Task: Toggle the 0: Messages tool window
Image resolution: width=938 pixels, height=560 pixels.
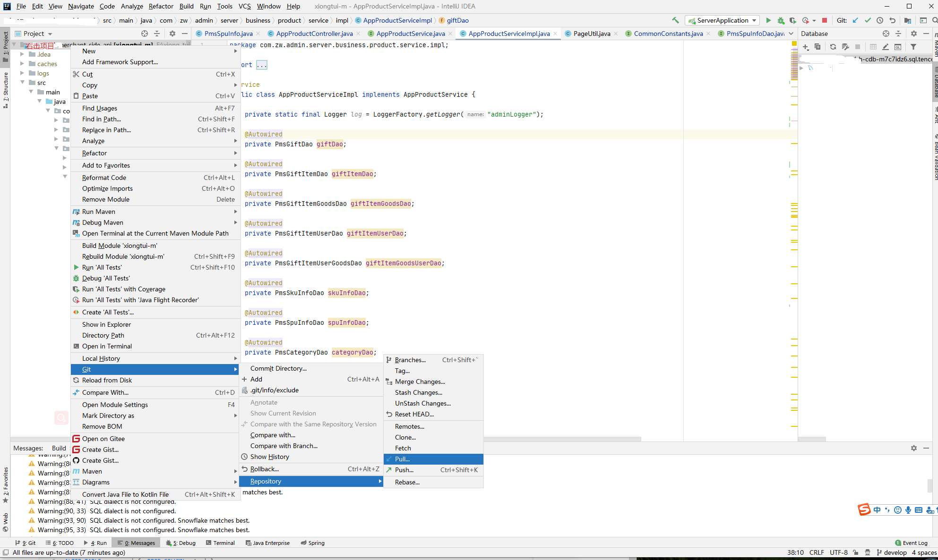Action: [x=136, y=543]
